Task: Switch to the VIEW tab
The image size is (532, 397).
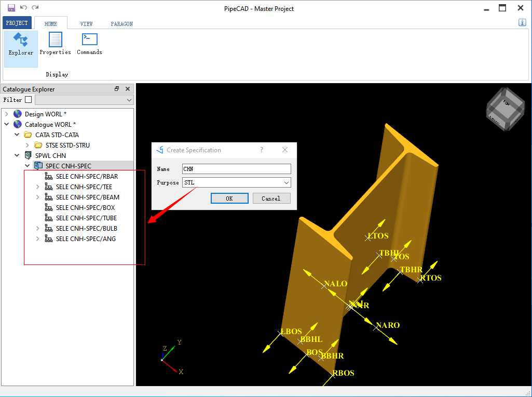Action: [87, 24]
